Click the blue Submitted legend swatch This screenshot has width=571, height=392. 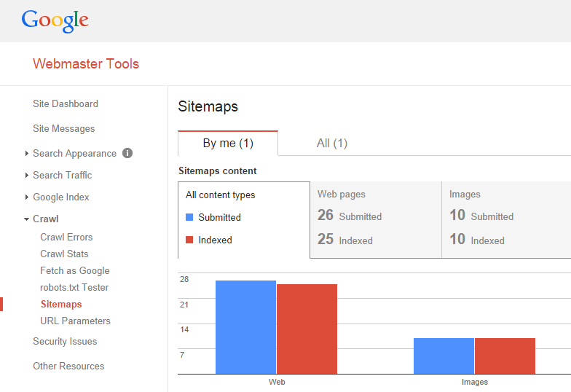tap(190, 217)
